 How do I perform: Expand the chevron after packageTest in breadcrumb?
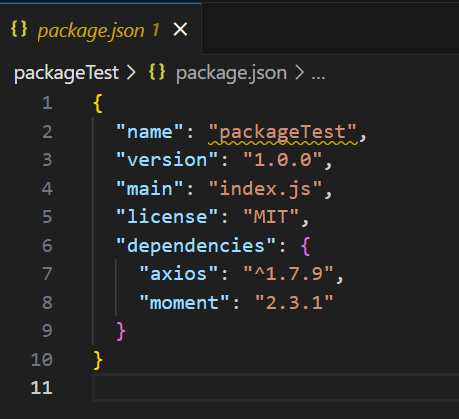coord(131,73)
